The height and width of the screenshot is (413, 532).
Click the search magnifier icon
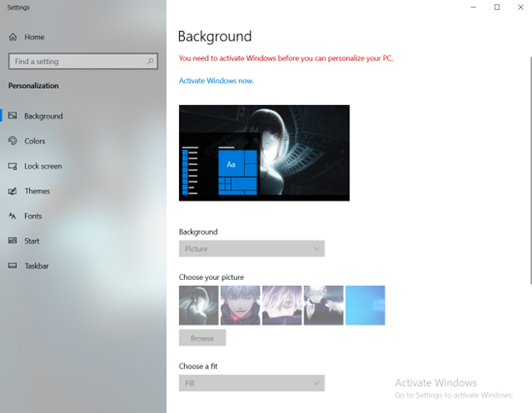(150, 61)
